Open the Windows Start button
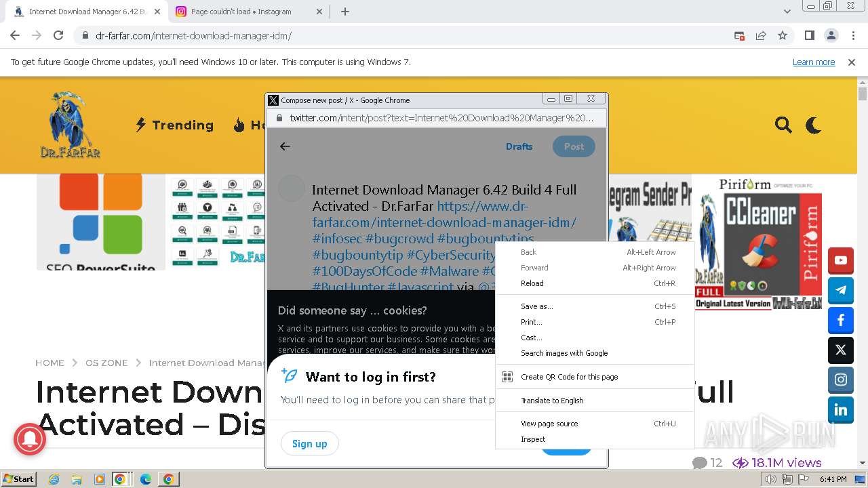Viewport: 868px width, 488px height. [x=19, y=479]
